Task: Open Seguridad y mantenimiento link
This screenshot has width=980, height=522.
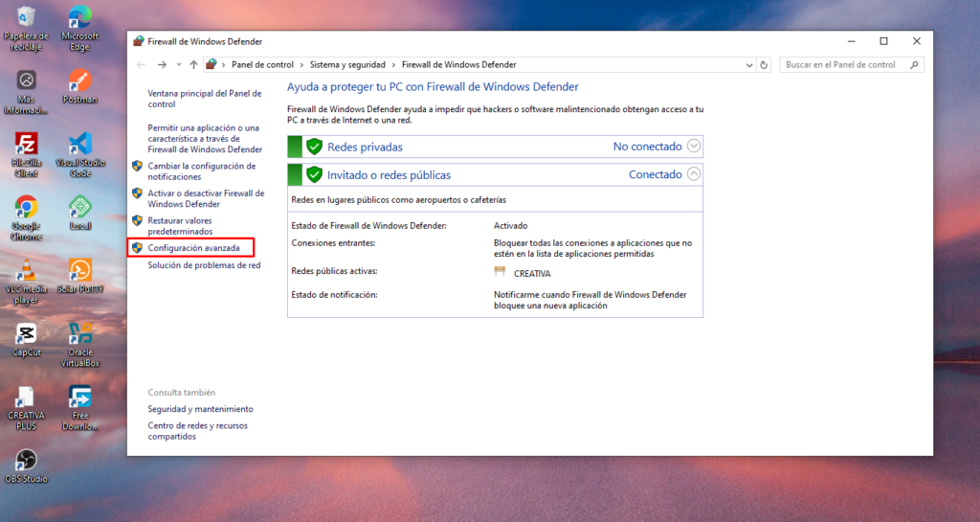Action: (x=200, y=409)
